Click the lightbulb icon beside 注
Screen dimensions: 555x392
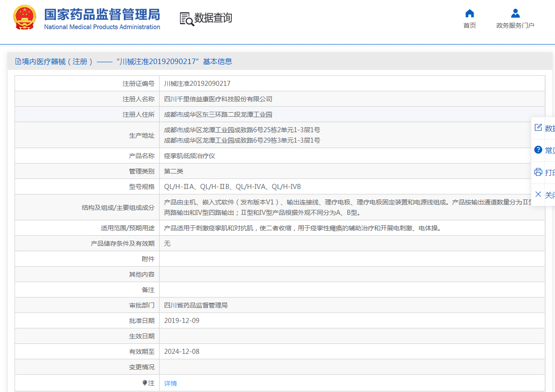click(145, 383)
